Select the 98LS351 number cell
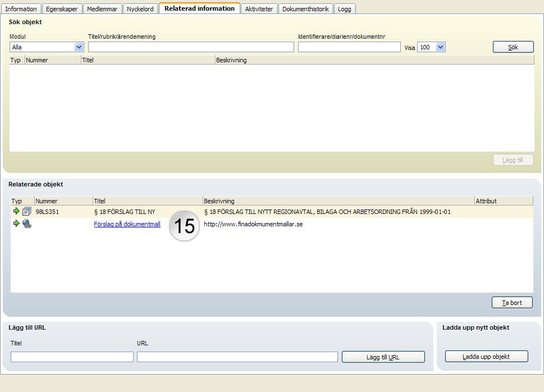The image size is (544, 392). 47,212
